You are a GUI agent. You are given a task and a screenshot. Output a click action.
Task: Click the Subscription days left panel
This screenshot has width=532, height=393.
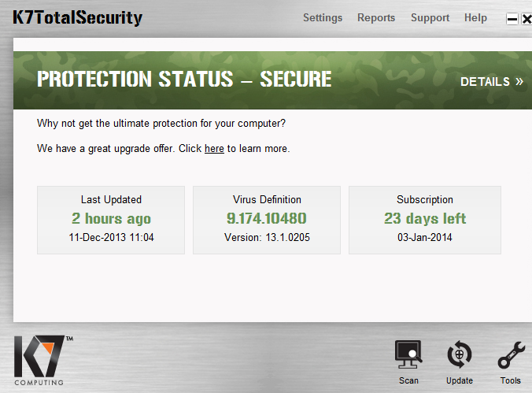(425, 220)
